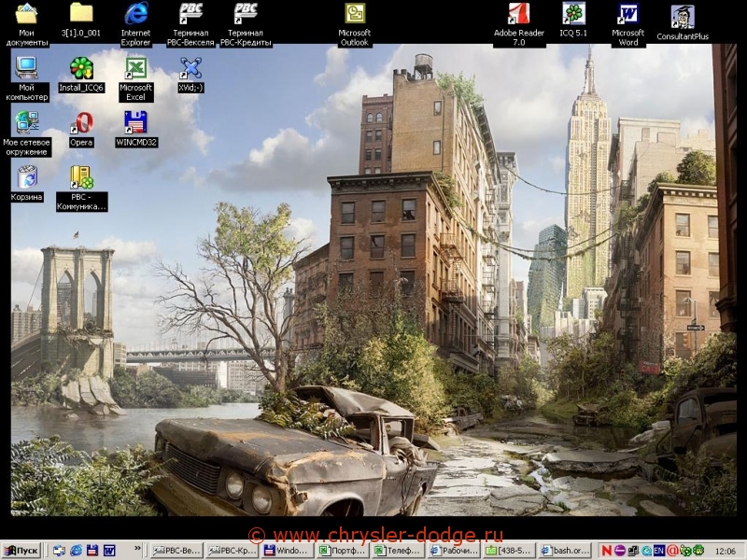
Task: Select the Microsoft Outlook desktop icon
Action: 355,25
